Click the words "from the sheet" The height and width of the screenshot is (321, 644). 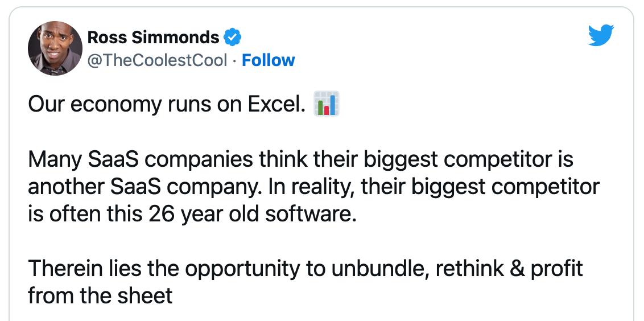pyautogui.click(x=100, y=296)
